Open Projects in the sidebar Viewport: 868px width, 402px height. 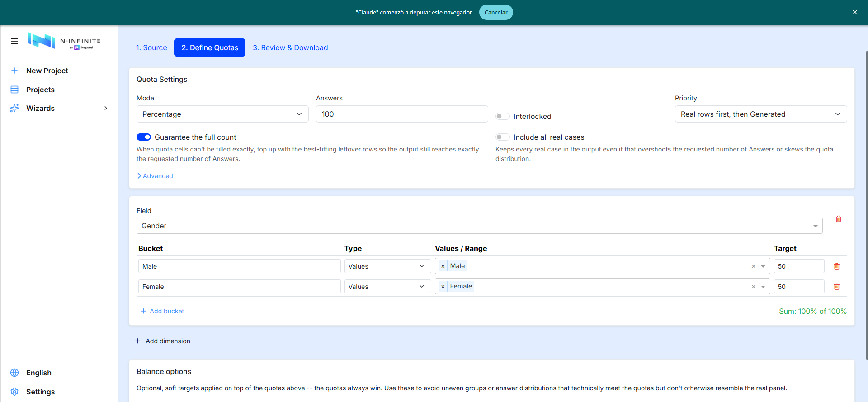(x=40, y=90)
